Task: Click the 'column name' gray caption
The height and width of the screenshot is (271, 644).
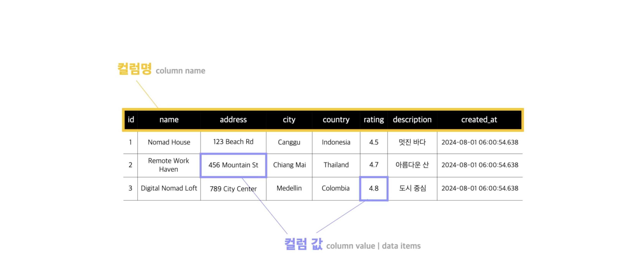Action: [x=180, y=71]
